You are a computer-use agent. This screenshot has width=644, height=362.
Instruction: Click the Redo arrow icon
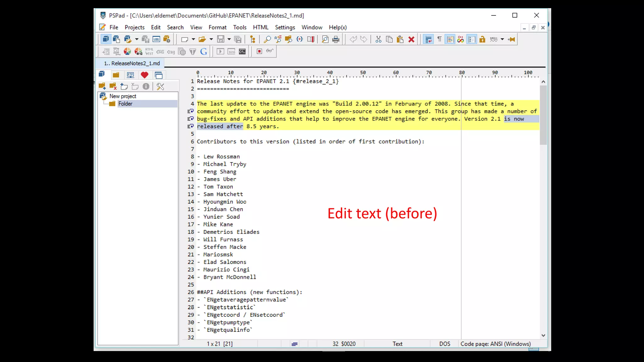tap(364, 39)
